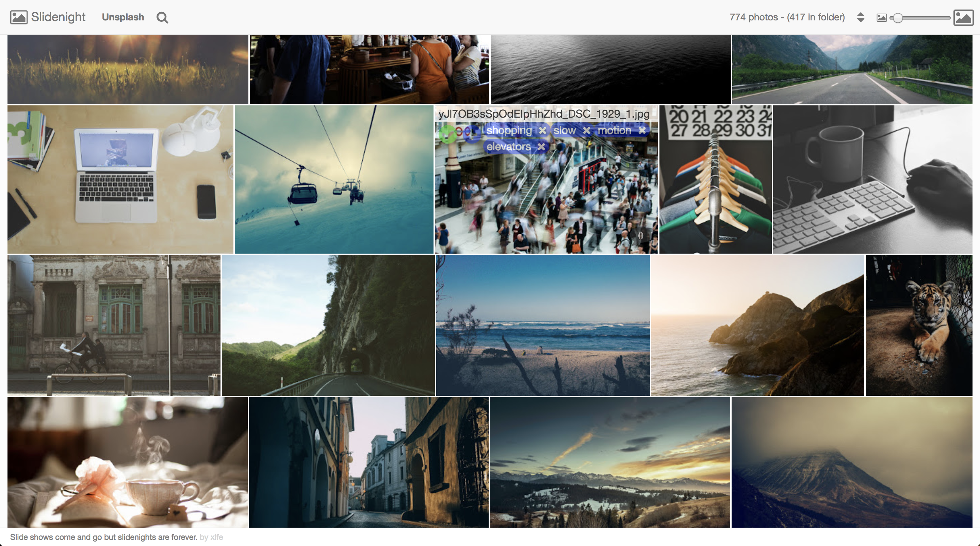The height and width of the screenshot is (546, 980).
Task: Remove the motion tag
Action: point(642,131)
